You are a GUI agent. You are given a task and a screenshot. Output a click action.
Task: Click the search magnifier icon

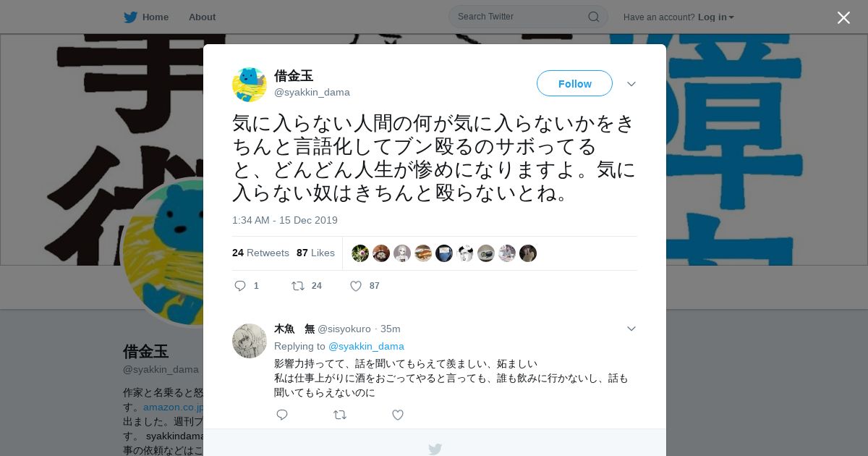pyautogui.click(x=594, y=17)
